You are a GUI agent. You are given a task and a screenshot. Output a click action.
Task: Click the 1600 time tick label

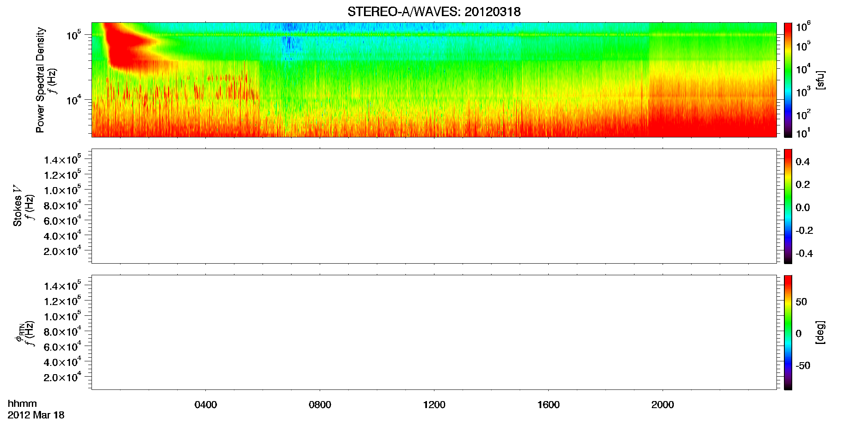coord(548,405)
